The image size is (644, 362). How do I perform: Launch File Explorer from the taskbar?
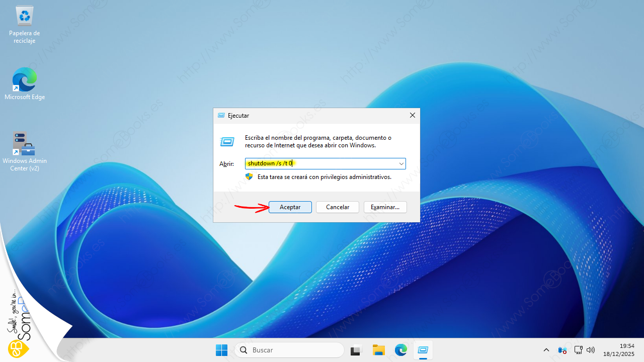tap(378, 350)
